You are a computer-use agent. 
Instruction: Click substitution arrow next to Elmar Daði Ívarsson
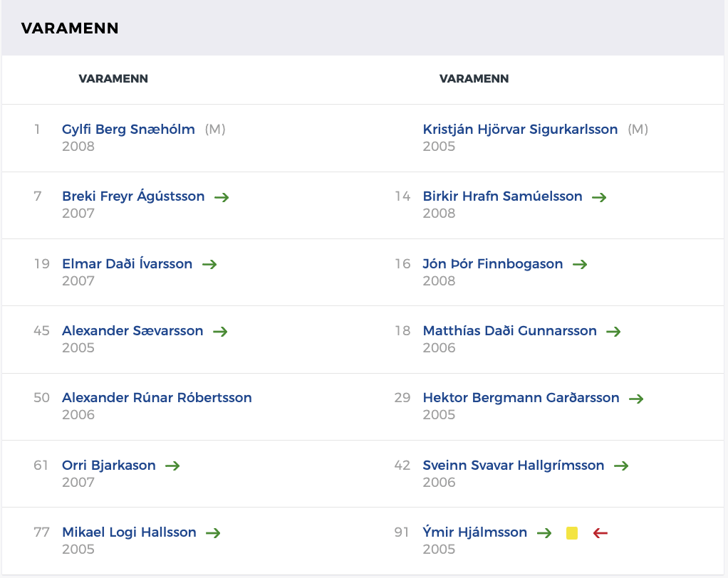pos(209,264)
